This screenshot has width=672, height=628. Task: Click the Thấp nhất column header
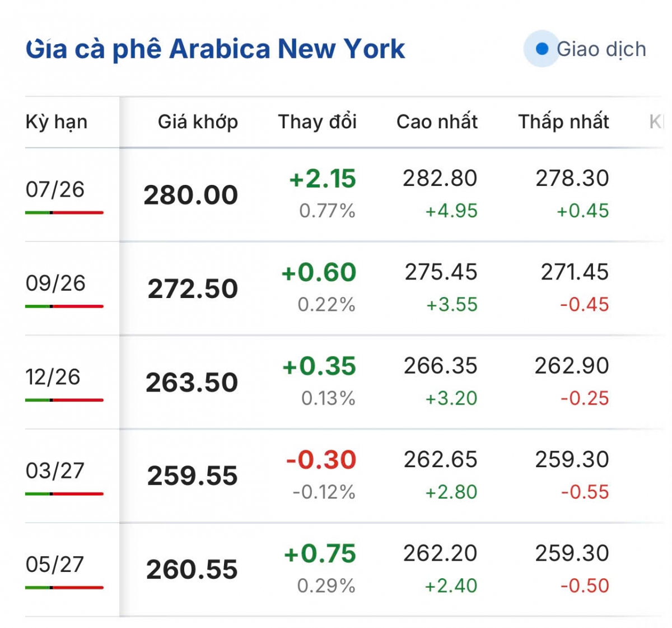pos(563,122)
